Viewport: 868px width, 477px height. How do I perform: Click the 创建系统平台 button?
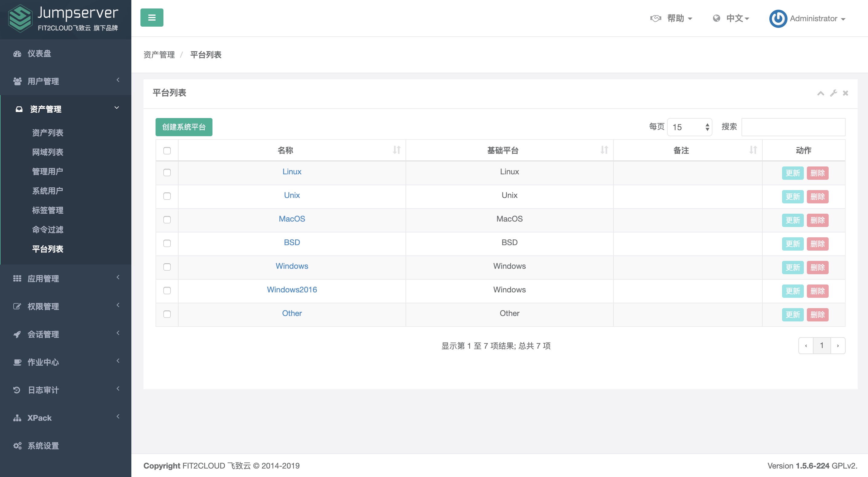click(x=184, y=127)
